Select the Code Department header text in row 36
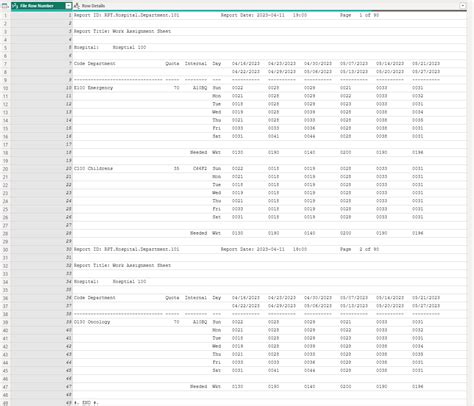Image resolution: width=474 pixels, height=406 pixels. [95, 298]
